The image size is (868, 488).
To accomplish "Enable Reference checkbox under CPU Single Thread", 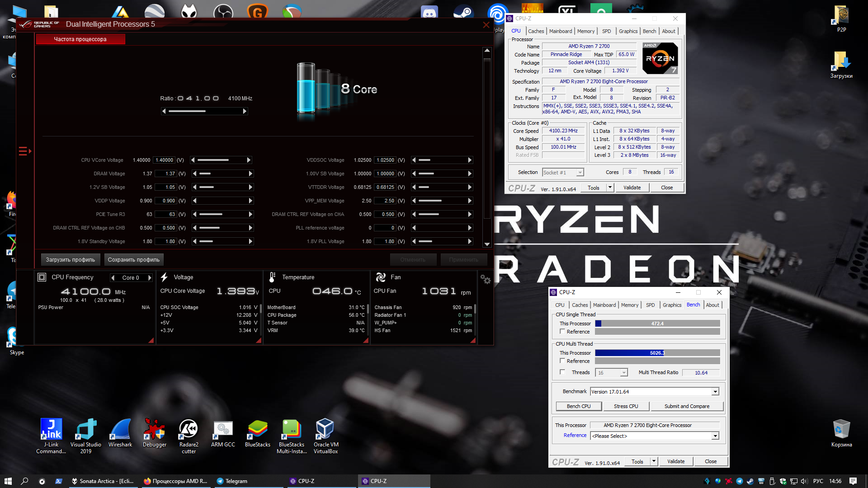I will [x=562, y=332].
